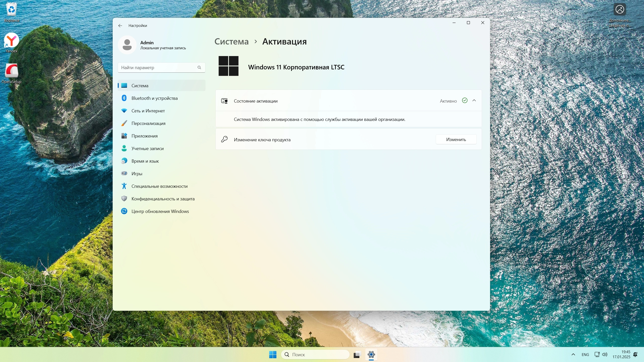Open the Windows Start menu
This screenshot has width=644, height=362.
(273, 354)
